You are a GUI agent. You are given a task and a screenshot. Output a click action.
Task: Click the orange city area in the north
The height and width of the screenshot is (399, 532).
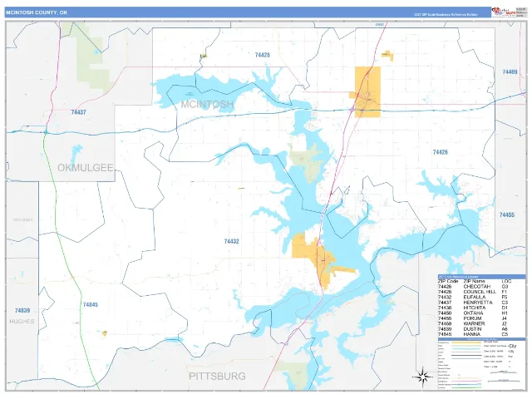click(367, 91)
